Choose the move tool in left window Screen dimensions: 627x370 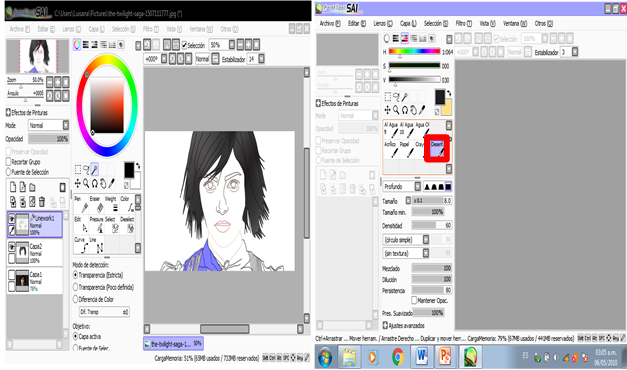click(x=78, y=184)
